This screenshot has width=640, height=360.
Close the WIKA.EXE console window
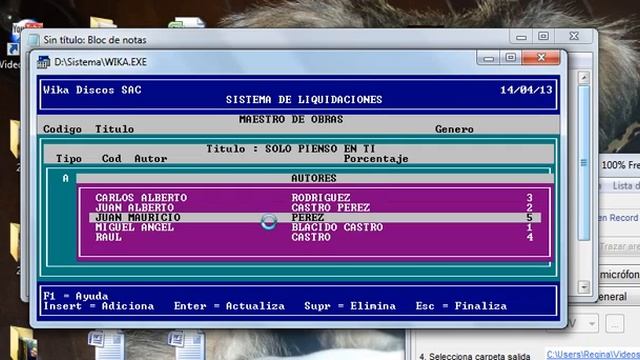point(541,57)
